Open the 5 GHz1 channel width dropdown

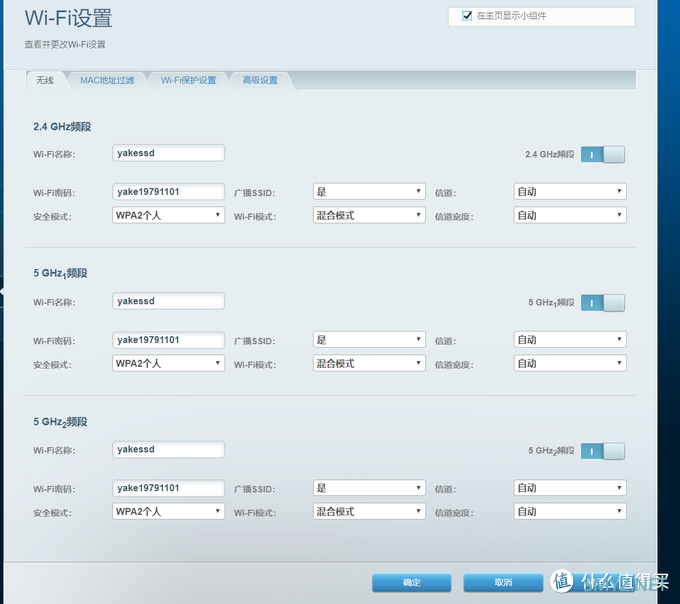[570, 363]
